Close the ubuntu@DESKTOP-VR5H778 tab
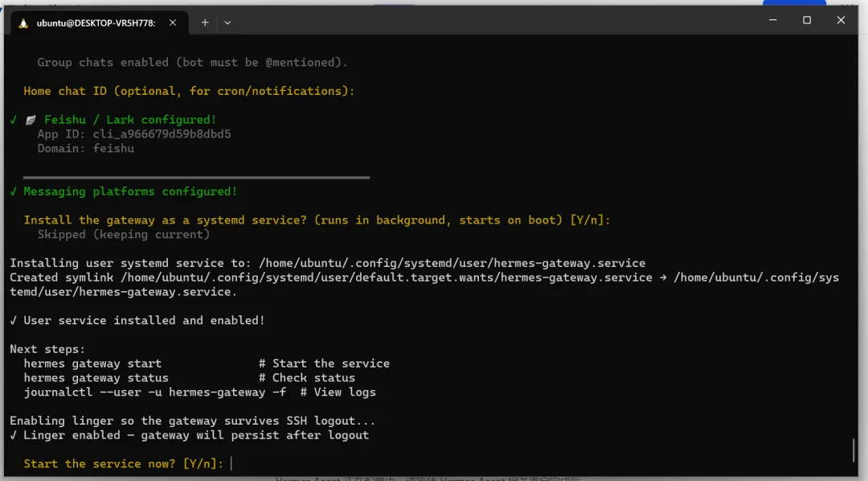 coord(171,23)
